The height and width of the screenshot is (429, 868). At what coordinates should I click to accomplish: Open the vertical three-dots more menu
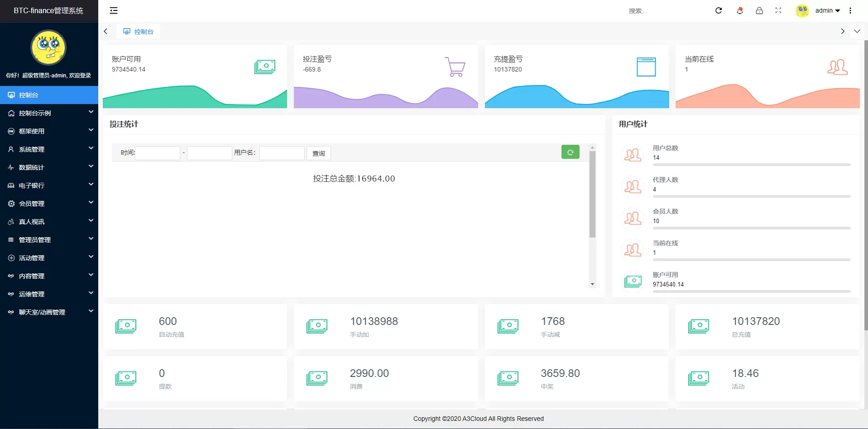click(x=850, y=10)
